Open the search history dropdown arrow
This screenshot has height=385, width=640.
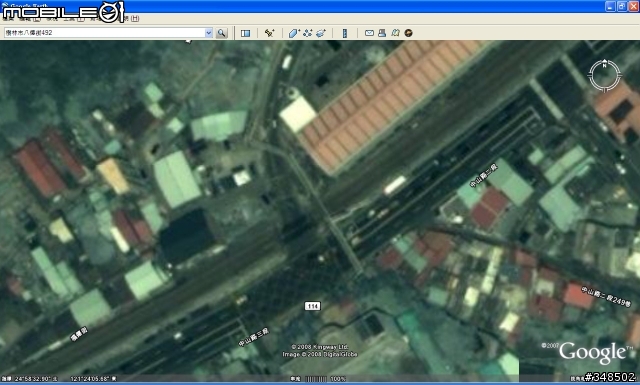point(209,33)
